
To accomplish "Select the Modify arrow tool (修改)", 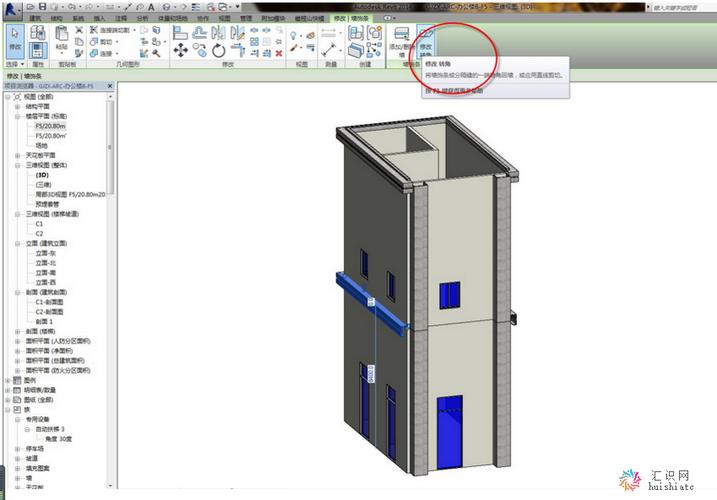I will pos(15,40).
